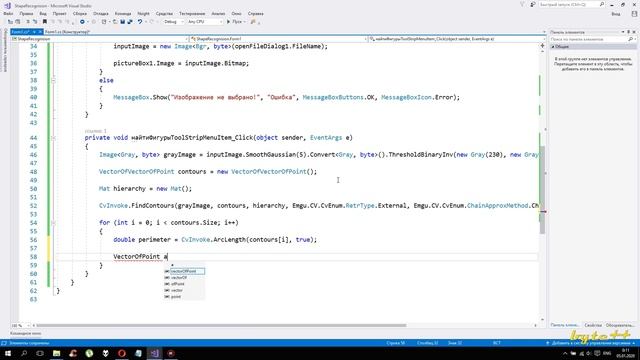Collapse the method outline on line 44
This screenshot has width=640, height=360.
53,138
